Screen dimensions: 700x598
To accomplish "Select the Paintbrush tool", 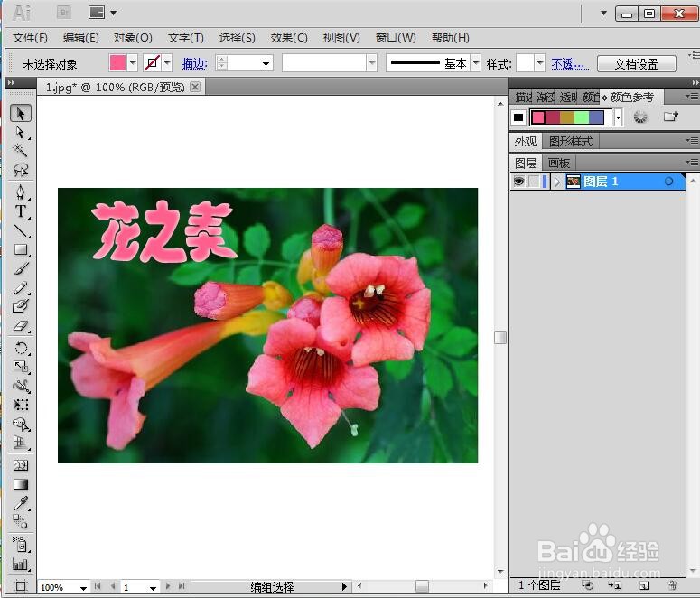I will pyautogui.click(x=21, y=268).
